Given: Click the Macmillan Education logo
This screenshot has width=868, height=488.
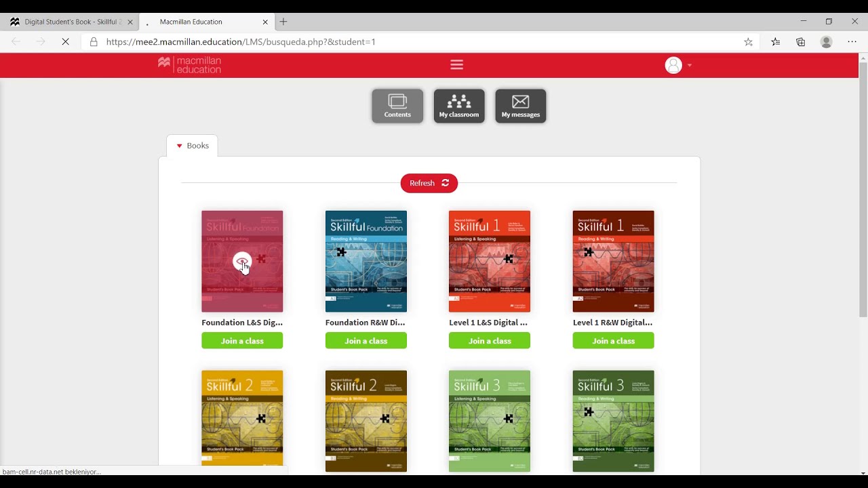Looking at the screenshot, I should click(189, 65).
